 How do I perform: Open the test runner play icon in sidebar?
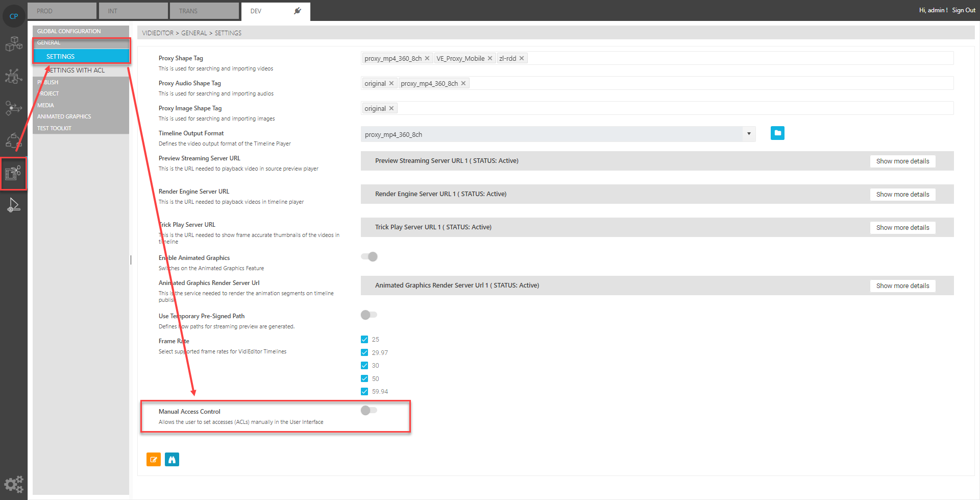click(x=14, y=204)
